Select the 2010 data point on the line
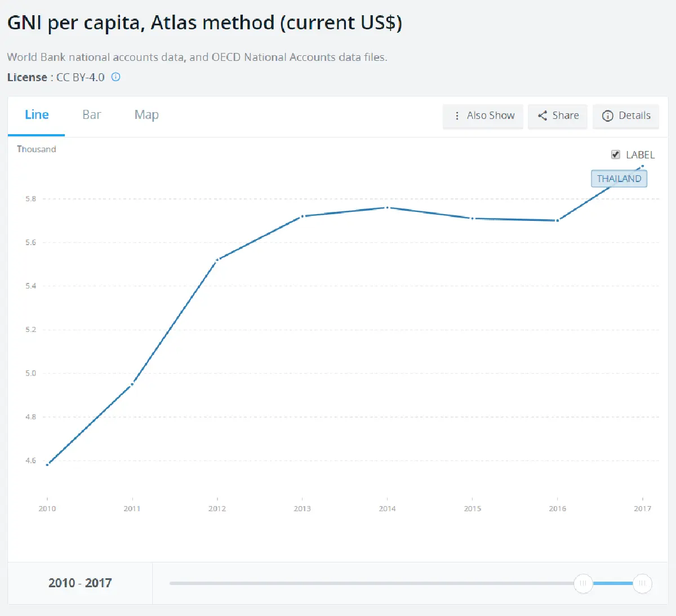The height and width of the screenshot is (616, 676). [47, 464]
